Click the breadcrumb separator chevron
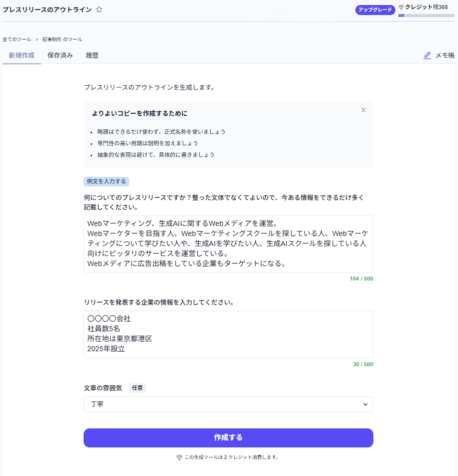Screen dimensions: 458x476 click(x=37, y=40)
